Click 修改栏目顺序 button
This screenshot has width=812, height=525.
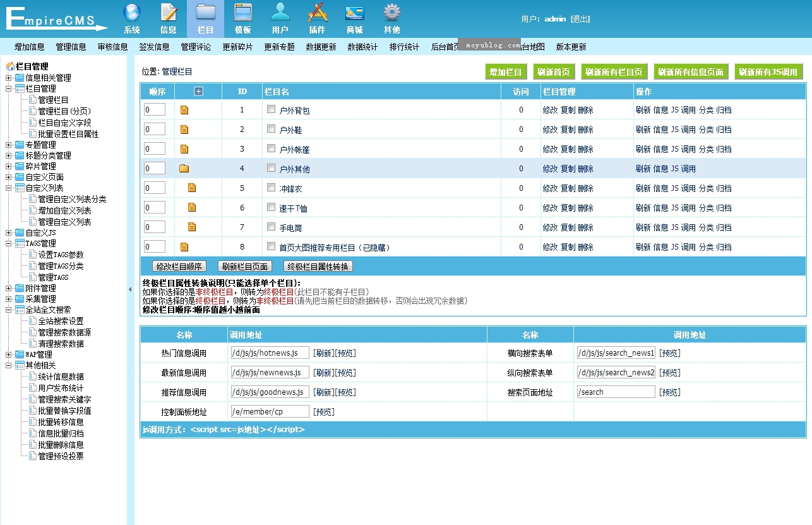179,267
